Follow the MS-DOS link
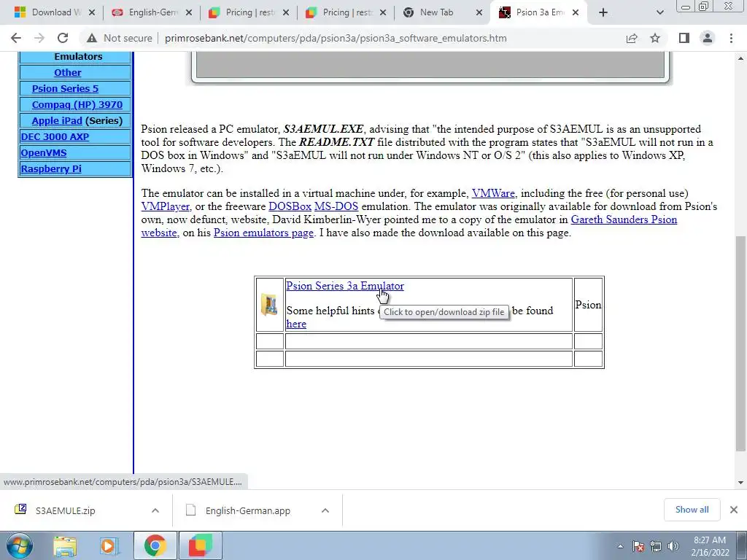The width and height of the screenshot is (747, 560). [336, 206]
